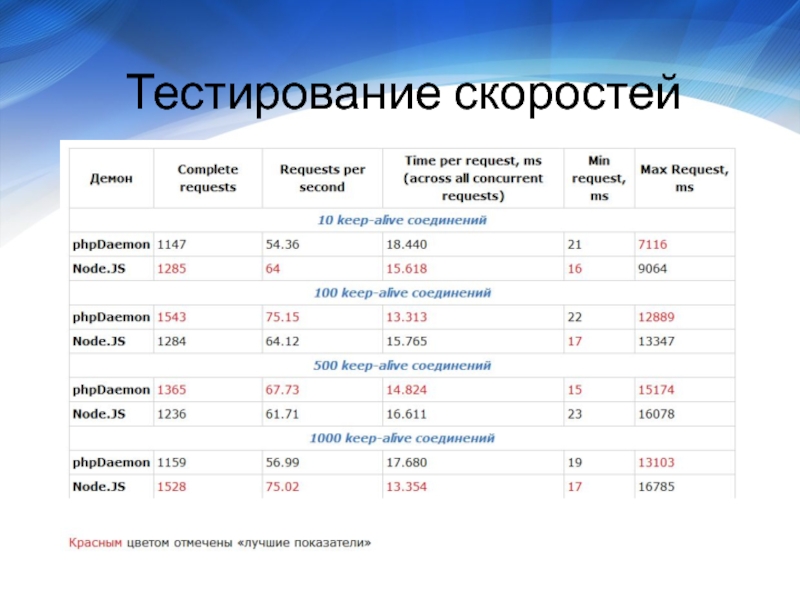Click the 'Time per request, ms' header
800x600 pixels.
coord(473,178)
